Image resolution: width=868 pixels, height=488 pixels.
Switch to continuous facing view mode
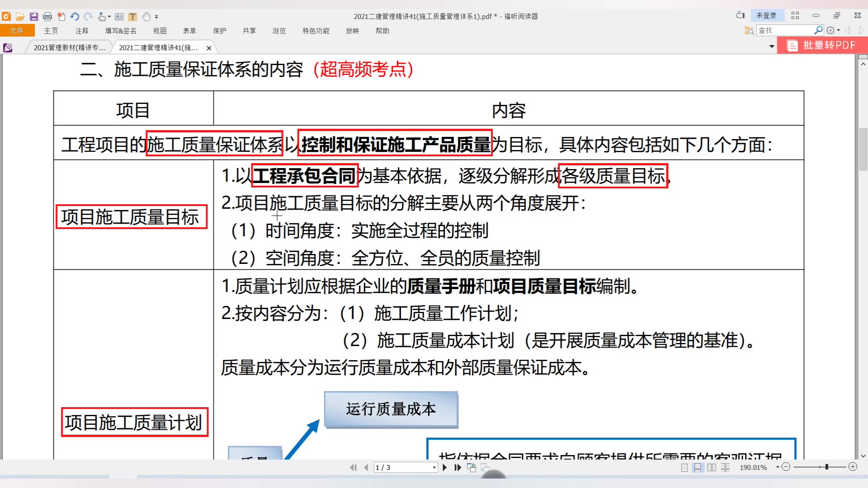pyautogui.click(x=725, y=467)
